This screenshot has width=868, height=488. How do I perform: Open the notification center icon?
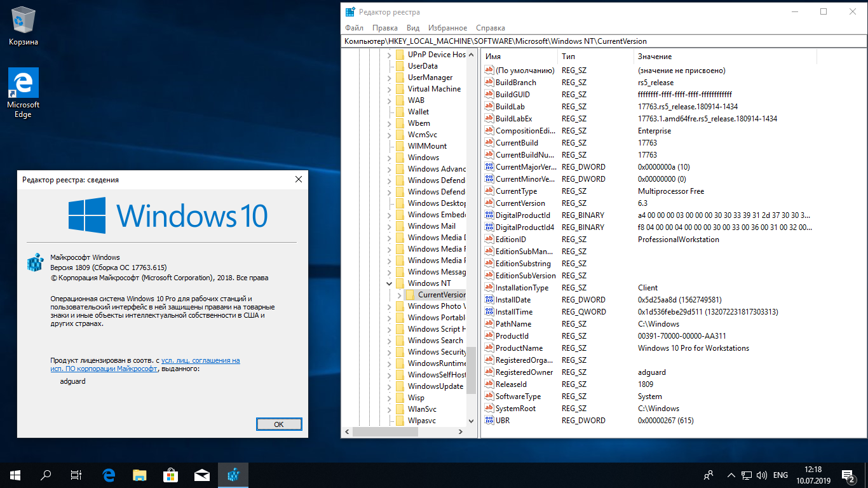848,475
